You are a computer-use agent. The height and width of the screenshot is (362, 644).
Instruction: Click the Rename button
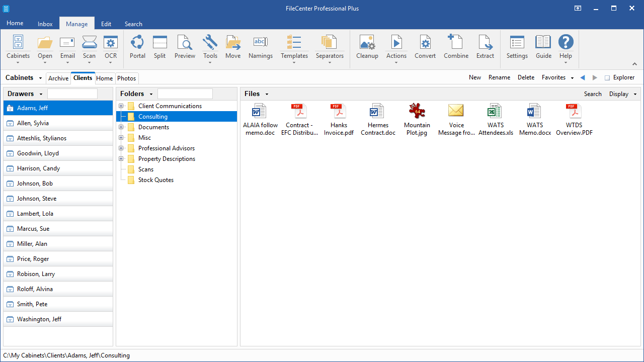[499, 77]
